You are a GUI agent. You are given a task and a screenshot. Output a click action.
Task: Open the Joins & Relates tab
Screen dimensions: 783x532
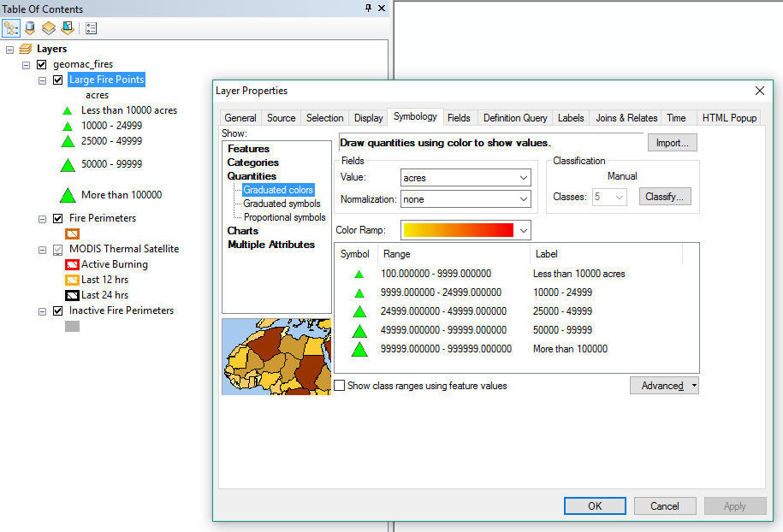tap(626, 118)
